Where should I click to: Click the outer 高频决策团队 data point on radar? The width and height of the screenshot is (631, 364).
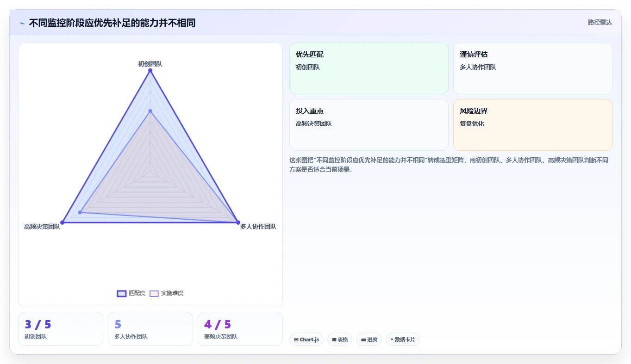point(62,222)
